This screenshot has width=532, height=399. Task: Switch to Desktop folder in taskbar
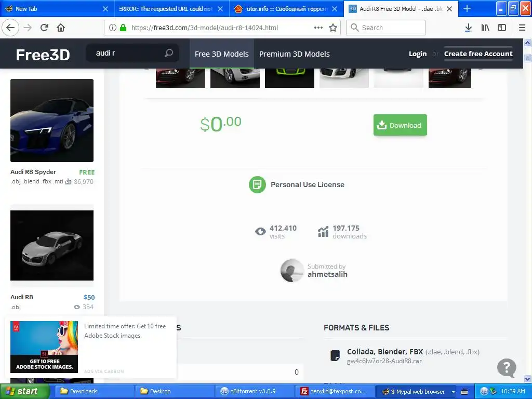pos(175,392)
